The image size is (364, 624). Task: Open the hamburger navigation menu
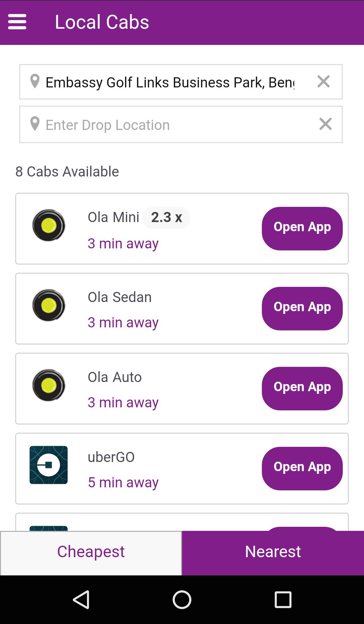pyautogui.click(x=17, y=22)
